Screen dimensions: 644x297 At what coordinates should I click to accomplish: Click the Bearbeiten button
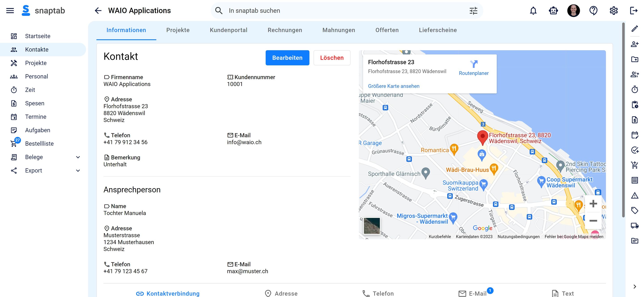[x=287, y=58]
